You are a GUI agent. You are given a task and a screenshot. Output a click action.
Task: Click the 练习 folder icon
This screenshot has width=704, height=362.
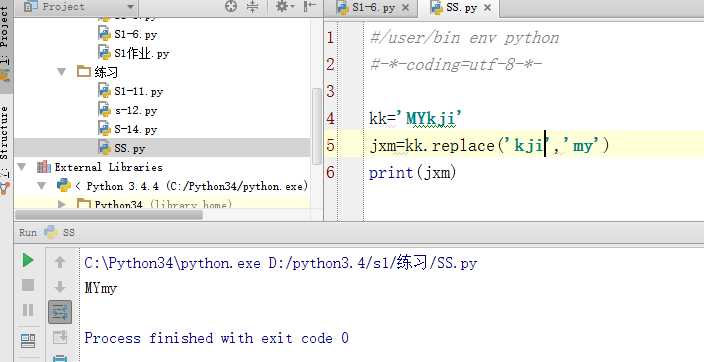(x=84, y=71)
